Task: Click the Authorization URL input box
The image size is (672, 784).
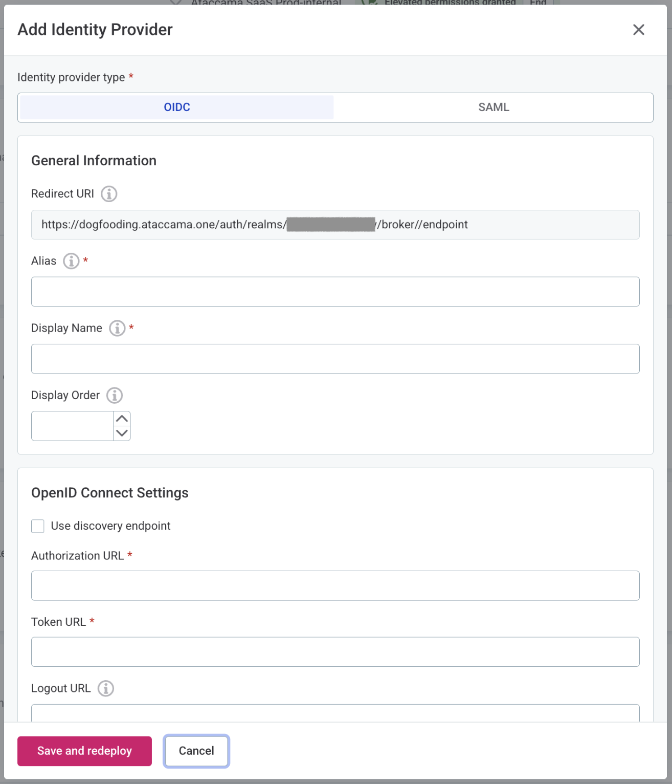Action: (x=335, y=585)
